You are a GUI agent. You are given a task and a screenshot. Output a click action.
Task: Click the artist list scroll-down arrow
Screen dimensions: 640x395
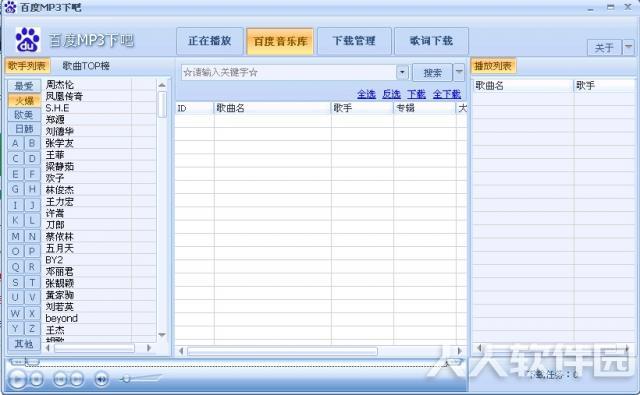click(x=162, y=335)
